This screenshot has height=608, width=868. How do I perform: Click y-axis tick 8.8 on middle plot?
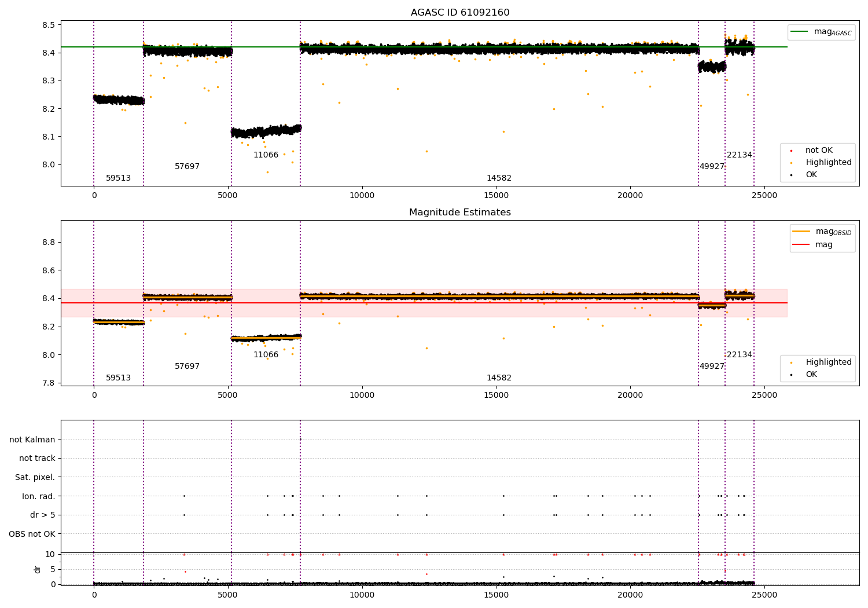pos(48,243)
